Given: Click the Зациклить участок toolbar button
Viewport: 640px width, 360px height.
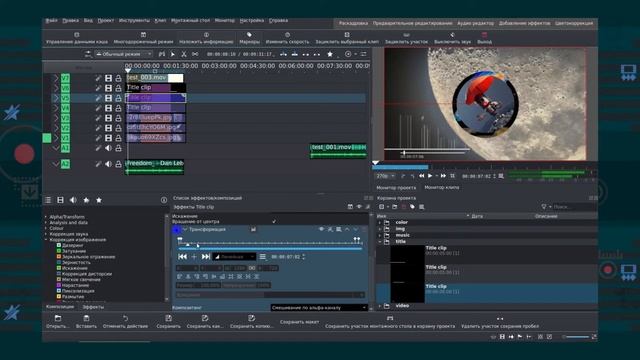Looking at the screenshot, I should (x=407, y=38).
